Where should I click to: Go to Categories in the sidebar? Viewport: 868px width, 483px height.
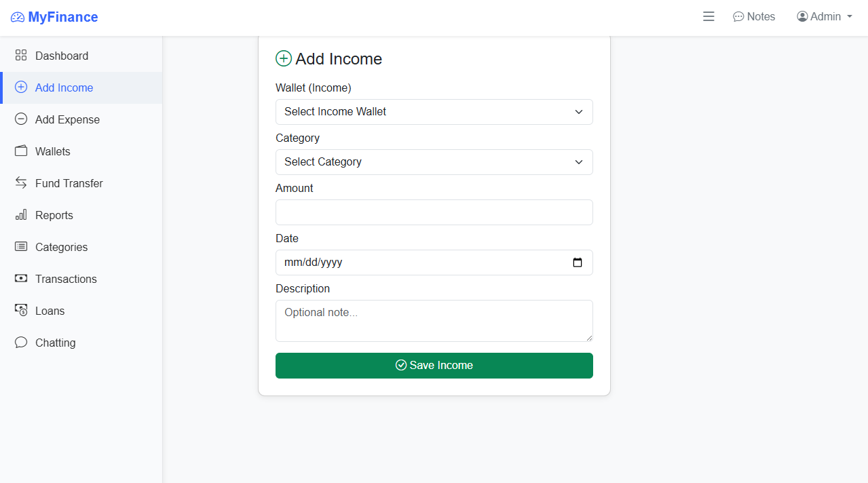point(61,247)
